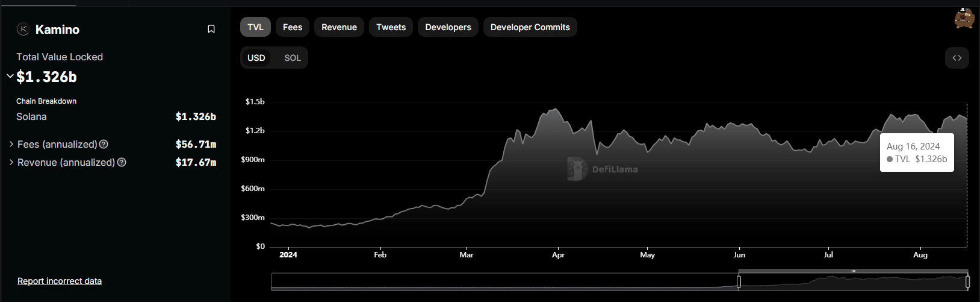Bookmark the Kamino protocol
This screenshot has height=302, width=980.
point(211,29)
